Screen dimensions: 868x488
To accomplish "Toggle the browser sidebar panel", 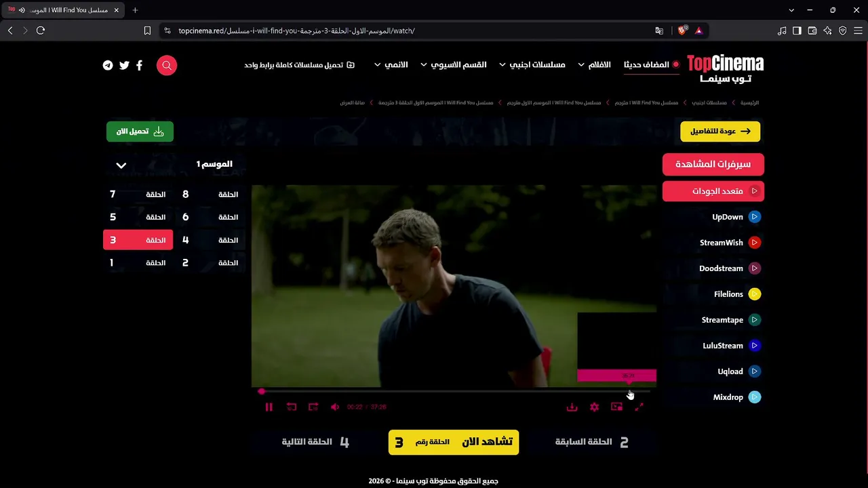I will (x=797, y=30).
